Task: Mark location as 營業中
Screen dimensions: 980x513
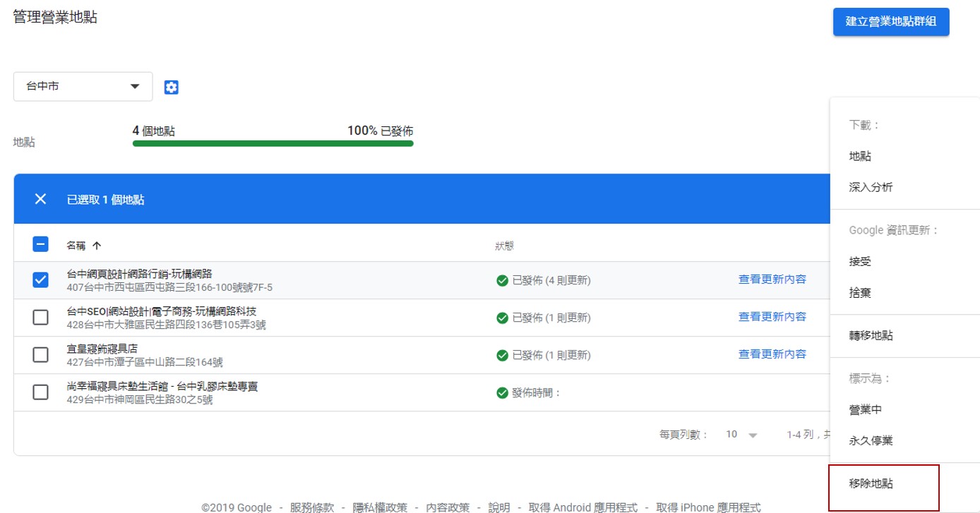Action: click(866, 410)
